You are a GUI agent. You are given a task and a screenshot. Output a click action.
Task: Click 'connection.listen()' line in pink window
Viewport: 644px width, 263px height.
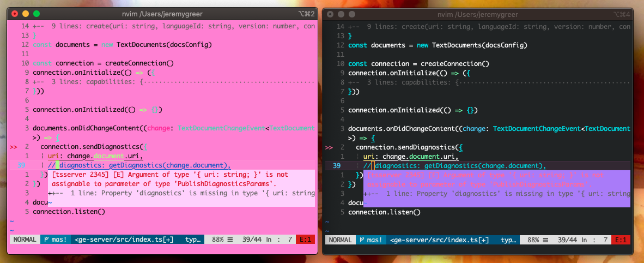[x=69, y=212]
